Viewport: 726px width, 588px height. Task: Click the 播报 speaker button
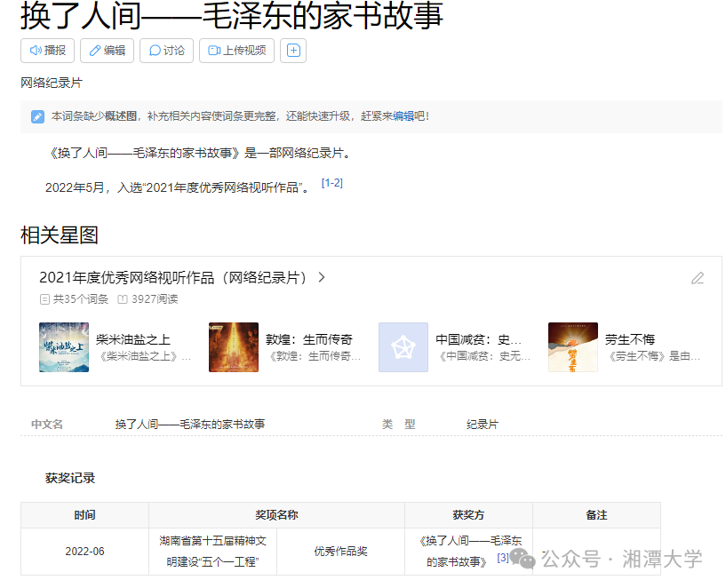click(48, 51)
